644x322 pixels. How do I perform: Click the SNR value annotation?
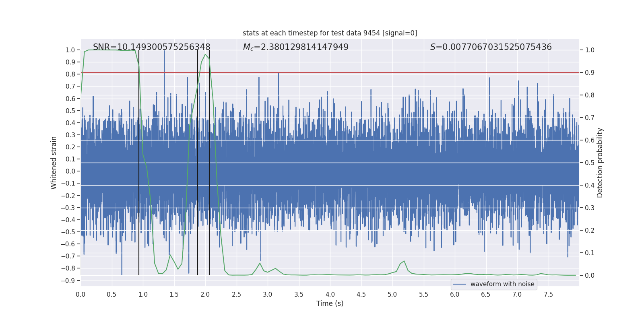pos(151,47)
